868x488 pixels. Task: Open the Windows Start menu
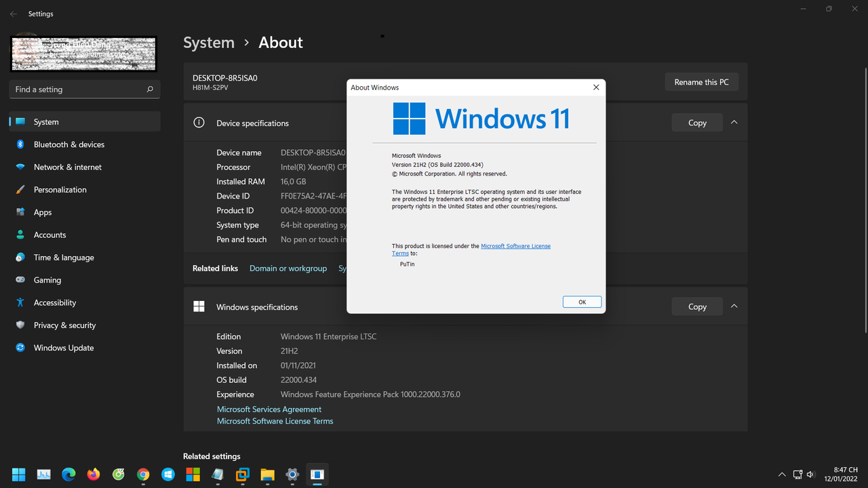19,474
